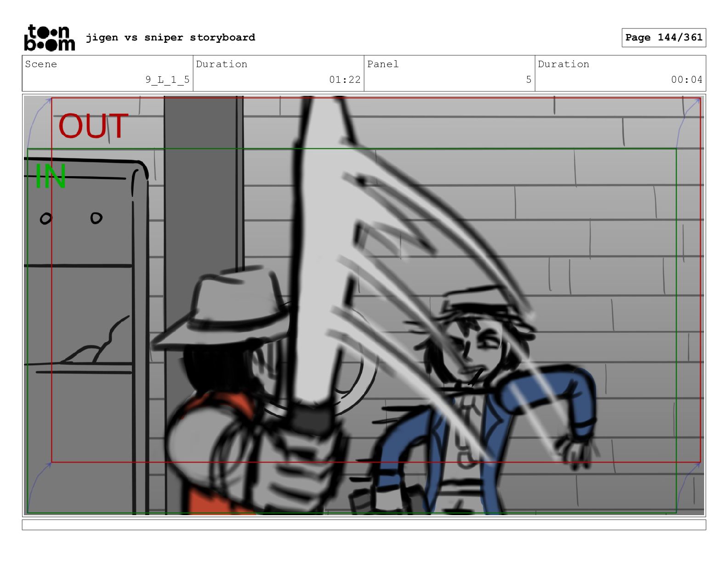Click the "Page 144/361" page indicator
The width and height of the screenshot is (728, 563).
coord(664,38)
